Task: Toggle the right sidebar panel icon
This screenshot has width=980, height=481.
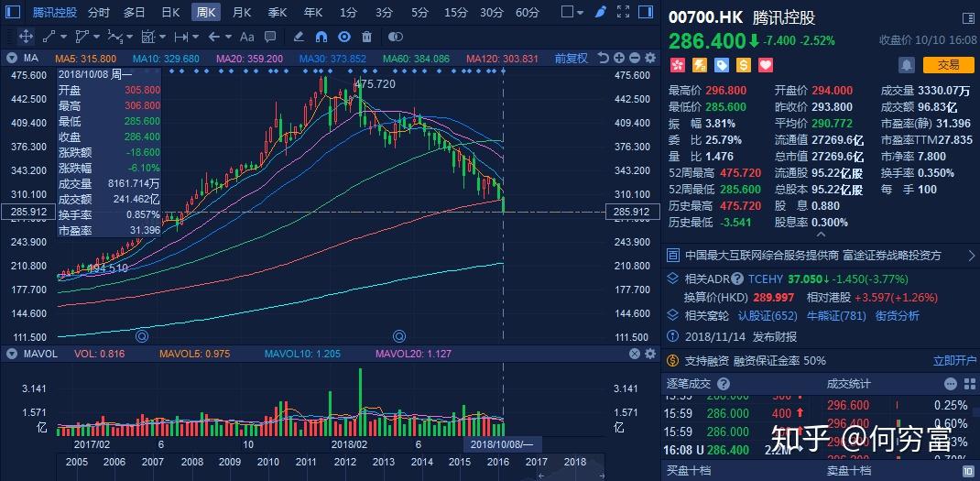Action: click(x=647, y=12)
